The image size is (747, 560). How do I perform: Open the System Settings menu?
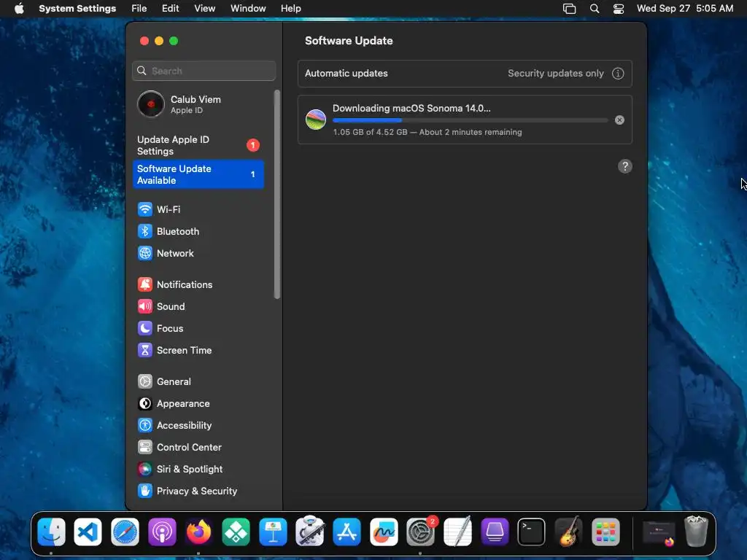[77, 9]
